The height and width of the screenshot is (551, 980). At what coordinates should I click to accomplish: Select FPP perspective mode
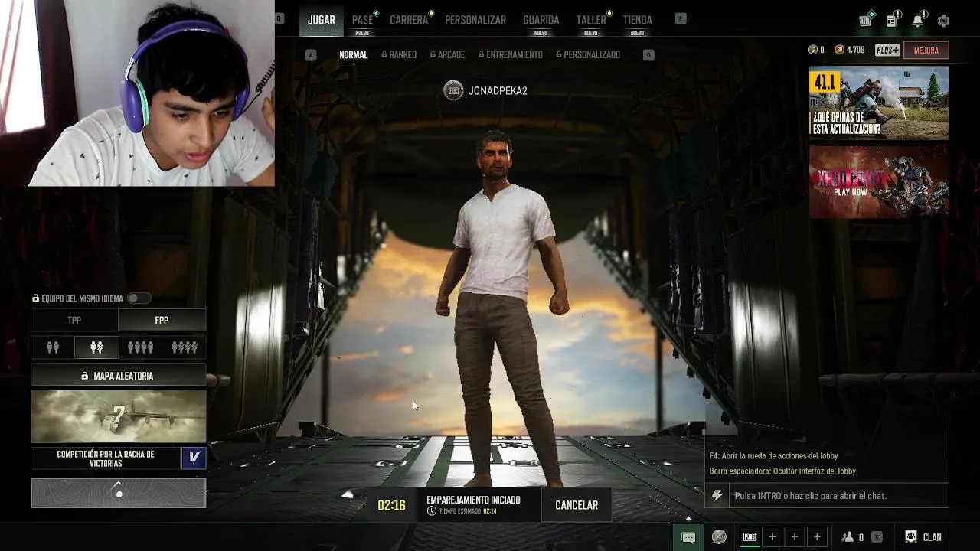point(162,321)
